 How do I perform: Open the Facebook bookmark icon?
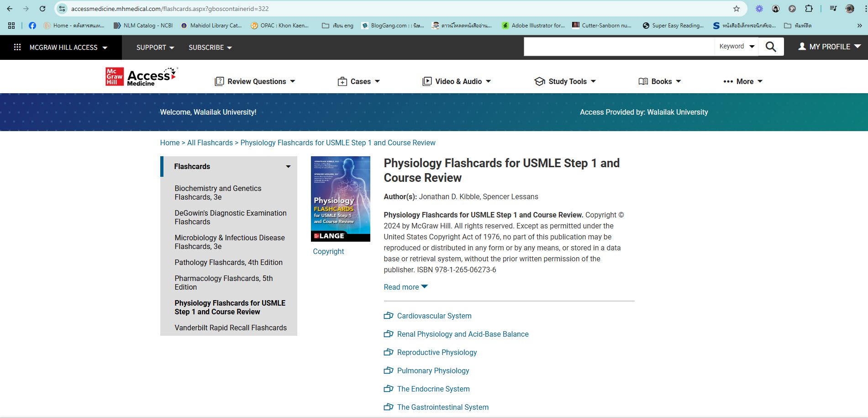tap(32, 26)
